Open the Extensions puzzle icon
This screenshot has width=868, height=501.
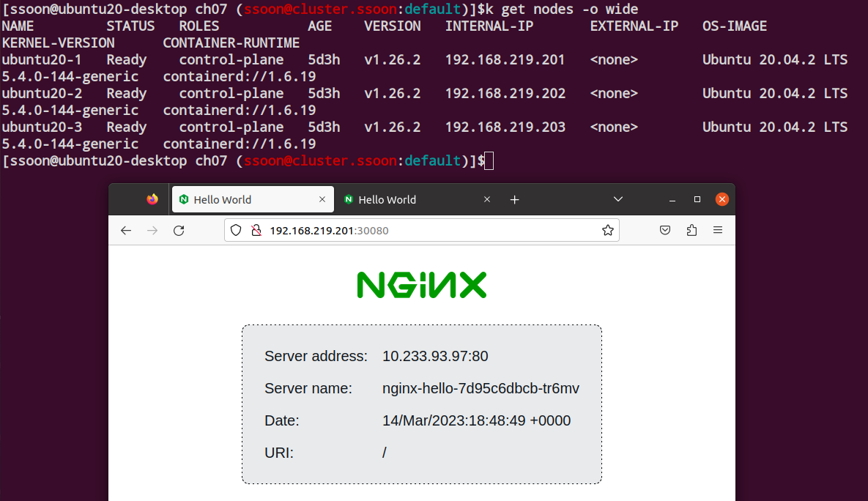point(691,230)
